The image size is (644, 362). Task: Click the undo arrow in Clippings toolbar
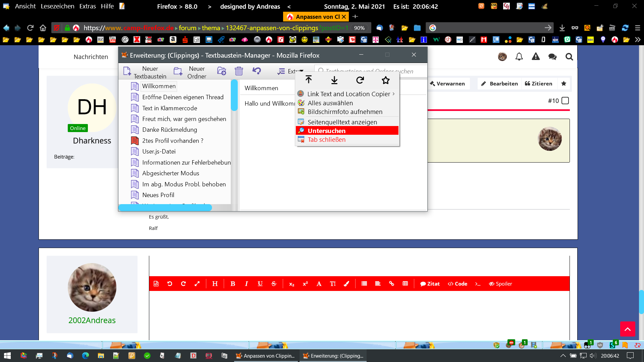[x=257, y=71]
